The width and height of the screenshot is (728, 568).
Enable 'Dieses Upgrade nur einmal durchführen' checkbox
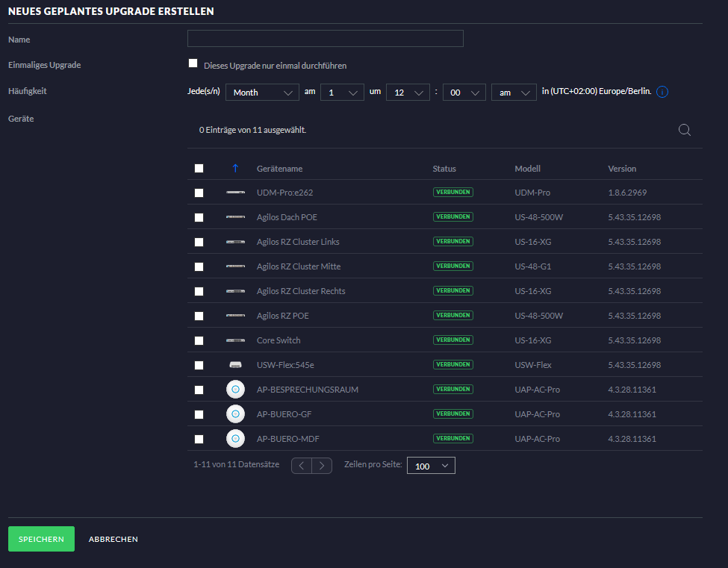pyautogui.click(x=193, y=63)
